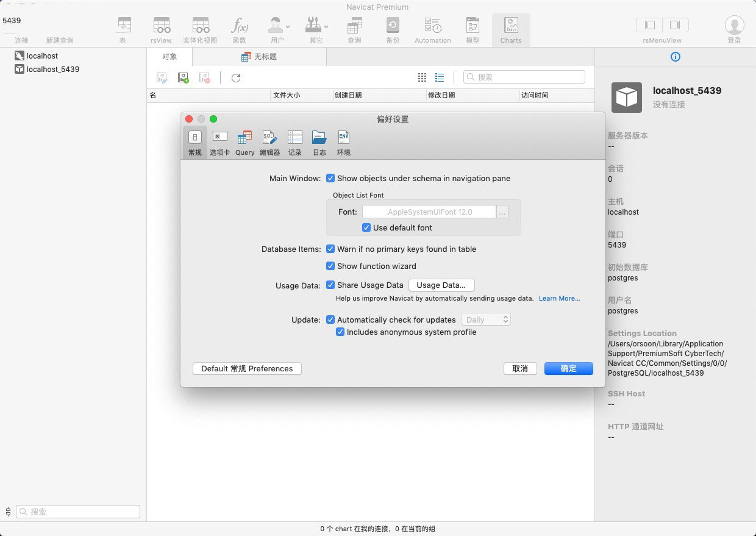Sort by 名 column header

209,95
